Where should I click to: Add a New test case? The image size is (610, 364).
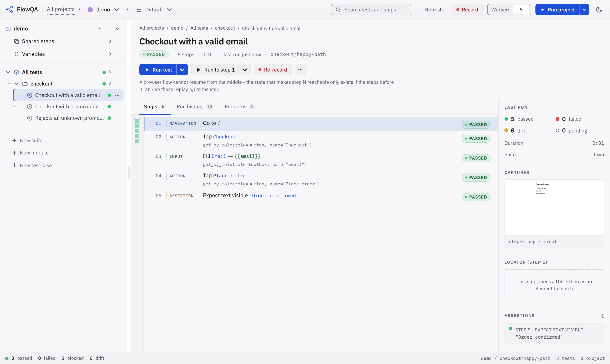32,165
